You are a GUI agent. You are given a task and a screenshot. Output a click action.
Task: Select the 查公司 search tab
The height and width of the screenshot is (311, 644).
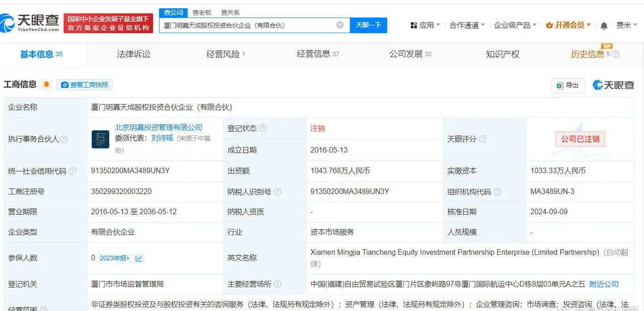(x=173, y=12)
